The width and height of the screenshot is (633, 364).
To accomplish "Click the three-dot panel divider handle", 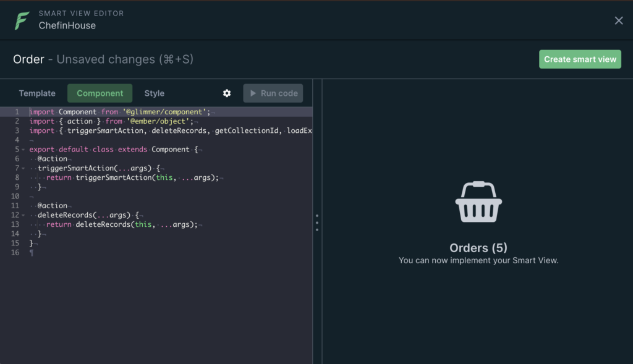I will (317, 222).
